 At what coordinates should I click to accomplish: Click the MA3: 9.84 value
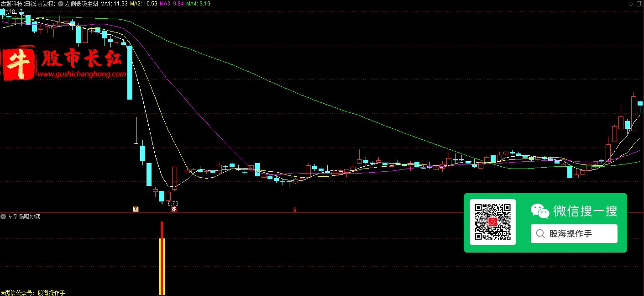[x=172, y=4]
